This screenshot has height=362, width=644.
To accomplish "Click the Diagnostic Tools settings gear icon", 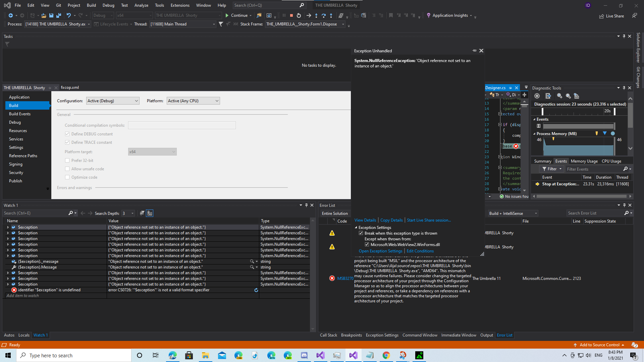I will point(537,96).
